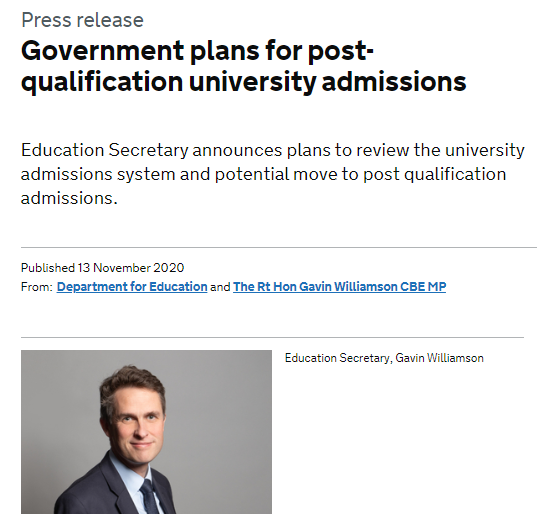Click the final word admissions. in summary
The image size is (537, 525).
tap(69, 198)
